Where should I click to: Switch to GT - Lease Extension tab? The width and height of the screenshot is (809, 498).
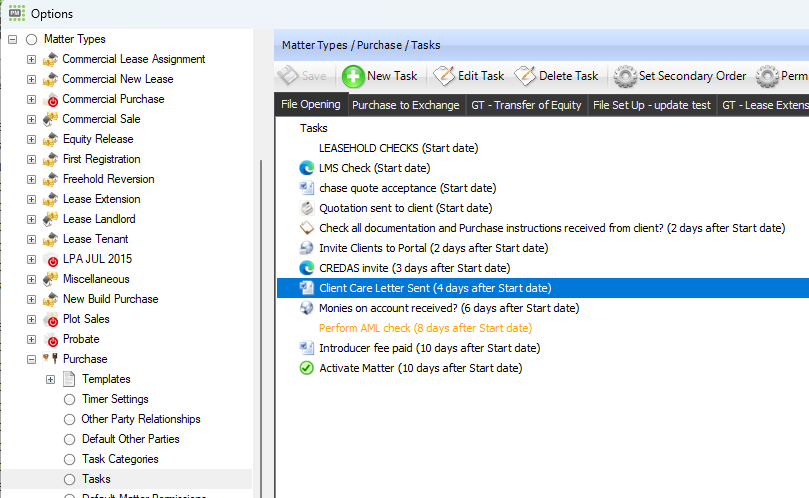click(763, 105)
